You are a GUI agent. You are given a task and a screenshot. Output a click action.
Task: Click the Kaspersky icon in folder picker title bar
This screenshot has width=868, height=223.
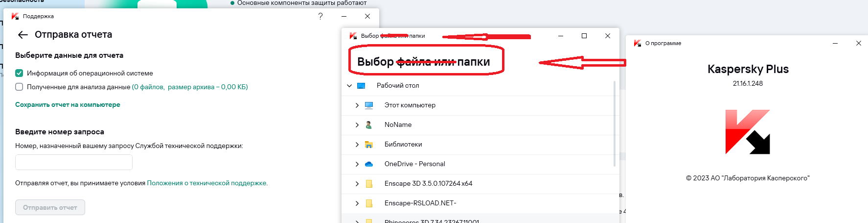tap(353, 36)
